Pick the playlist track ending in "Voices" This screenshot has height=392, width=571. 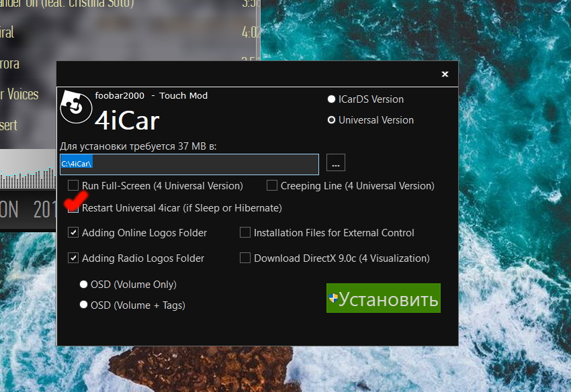20,94
